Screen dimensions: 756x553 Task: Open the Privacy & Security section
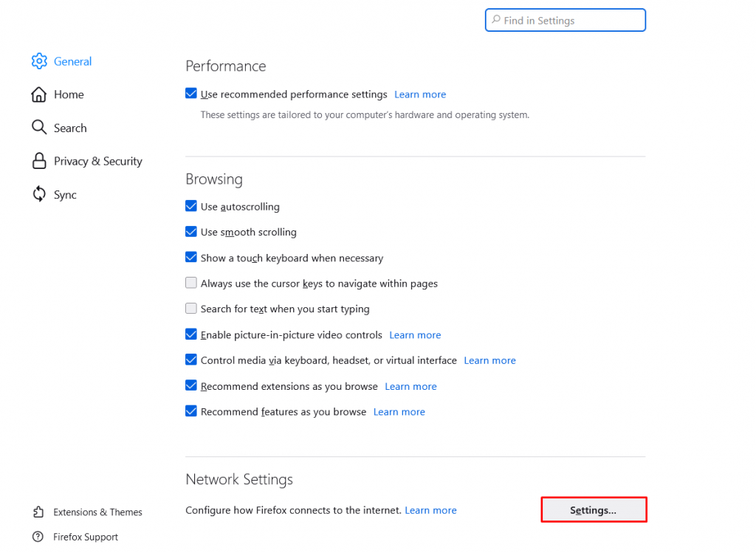click(98, 161)
